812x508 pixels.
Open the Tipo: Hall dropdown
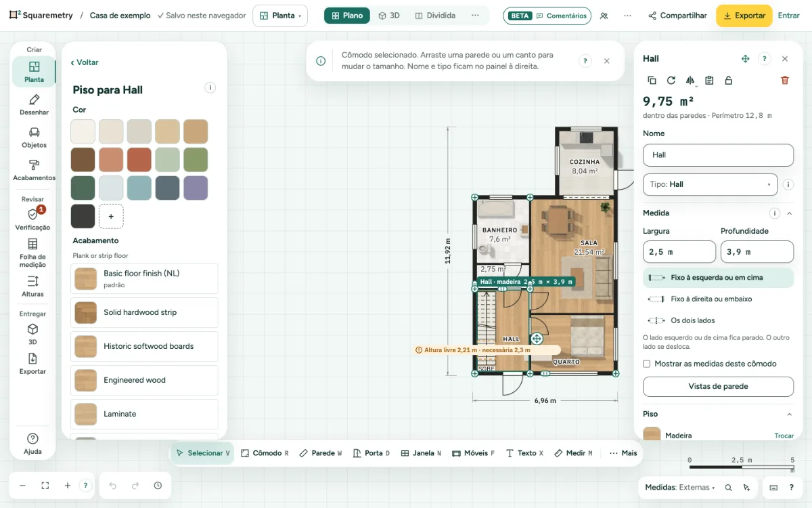click(x=710, y=184)
